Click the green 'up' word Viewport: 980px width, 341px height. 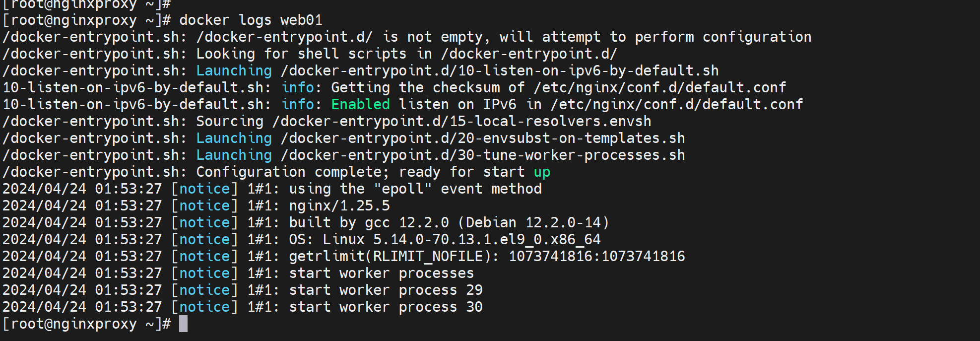[542, 172]
